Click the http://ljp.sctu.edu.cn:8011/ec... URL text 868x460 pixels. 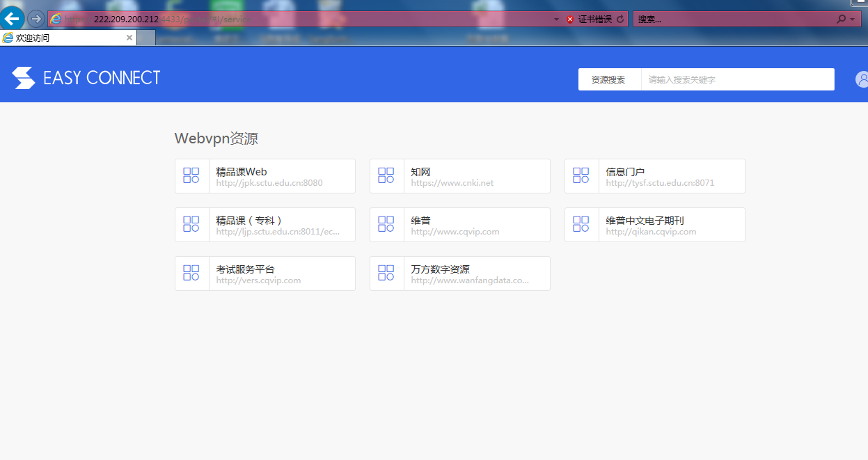pyautogui.click(x=278, y=232)
